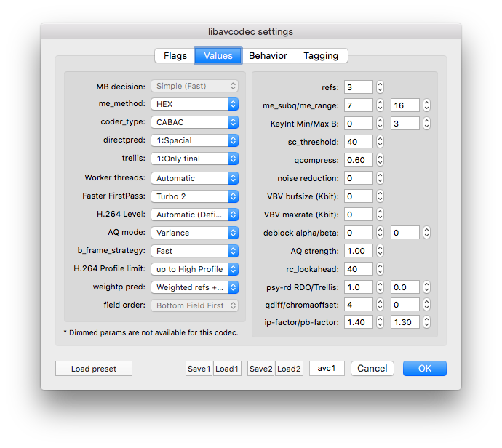
Task: Open the H.264 Profile limit dropdown
Action: 195,269
